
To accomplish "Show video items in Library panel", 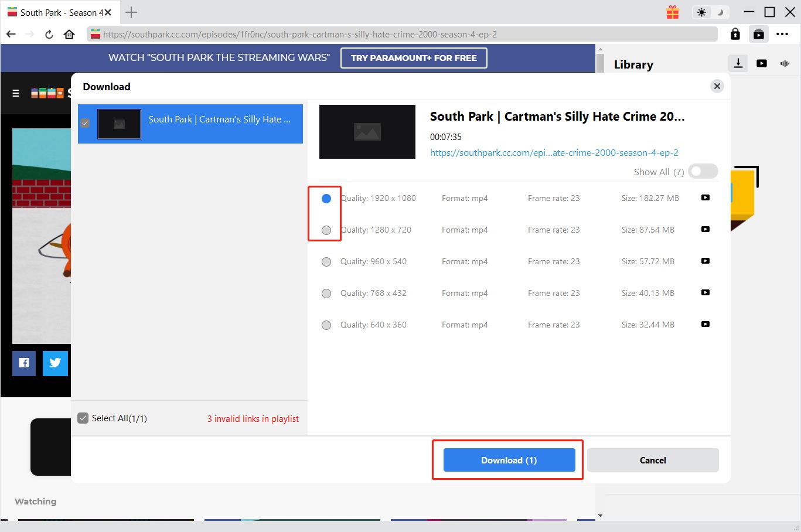I will click(762, 63).
